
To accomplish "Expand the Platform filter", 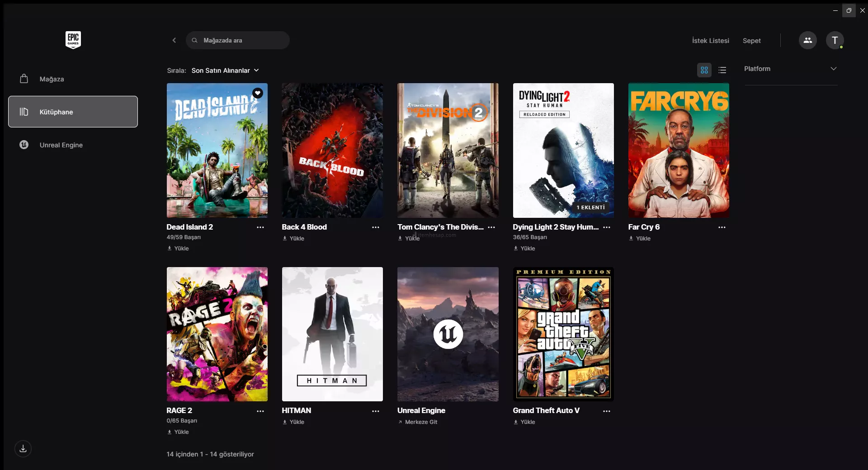I will click(x=790, y=69).
